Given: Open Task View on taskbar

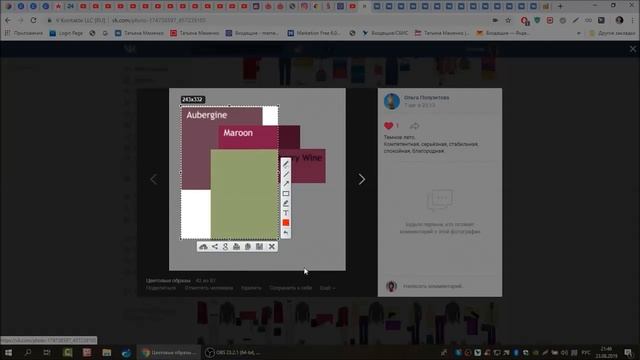Looking at the screenshot, I should [x=47, y=352].
